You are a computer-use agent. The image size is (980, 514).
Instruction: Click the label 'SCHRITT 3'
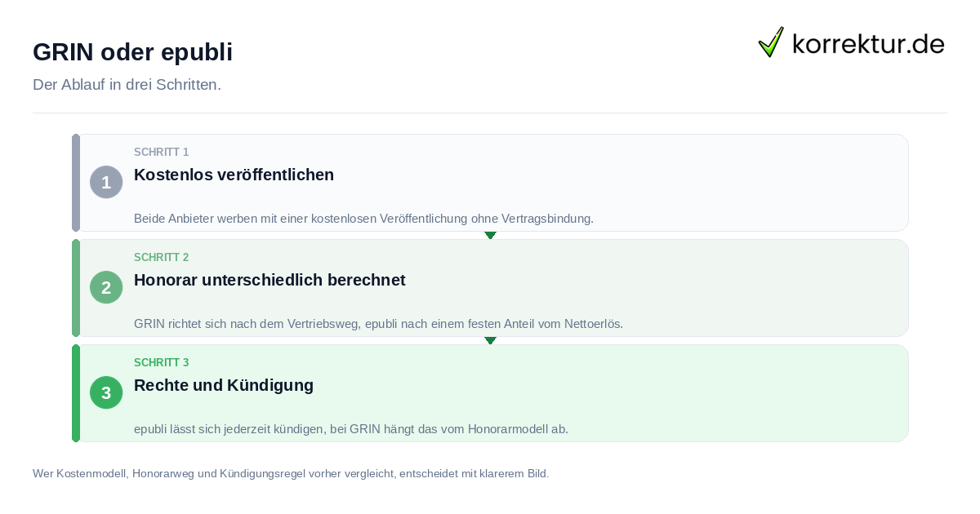pyautogui.click(x=162, y=363)
